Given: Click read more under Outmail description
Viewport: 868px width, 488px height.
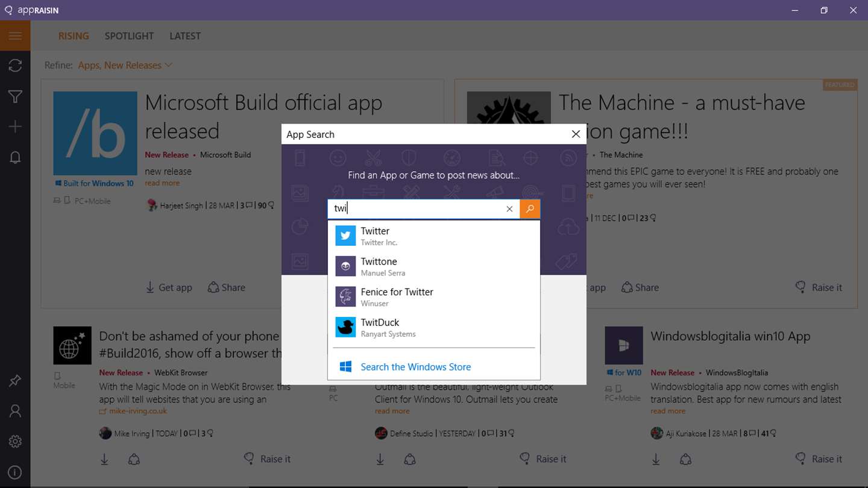Looking at the screenshot, I should click(x=392, y=411).
